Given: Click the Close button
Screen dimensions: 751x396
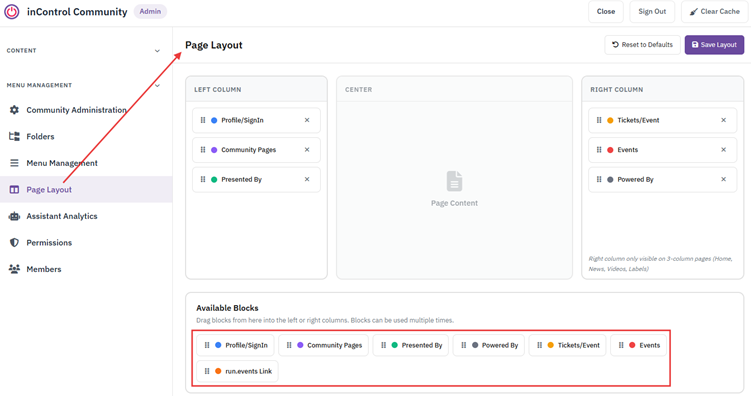Looking at the screenshot, I should click(x=606, y=11).
